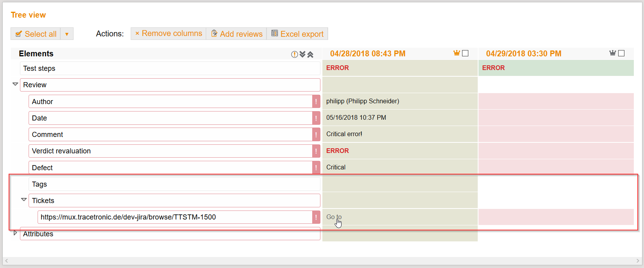
Task: Select the Attributes row
Action: (170, 234)
